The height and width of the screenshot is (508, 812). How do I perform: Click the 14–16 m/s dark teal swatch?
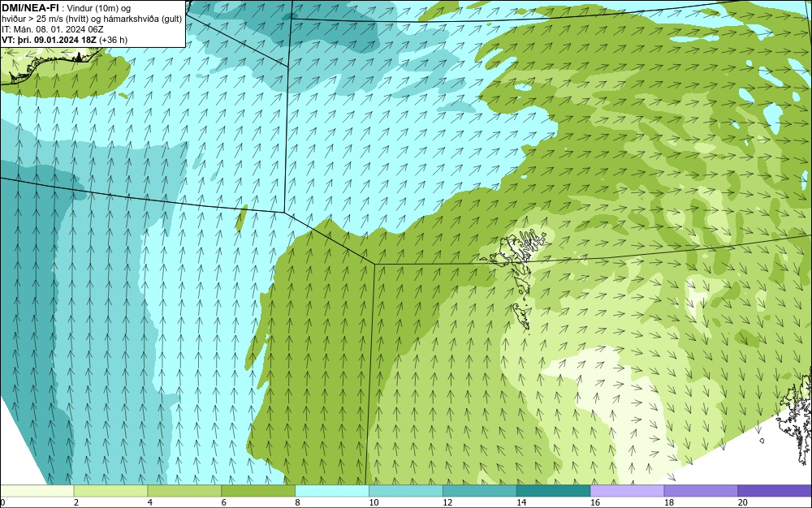point(554,490)
